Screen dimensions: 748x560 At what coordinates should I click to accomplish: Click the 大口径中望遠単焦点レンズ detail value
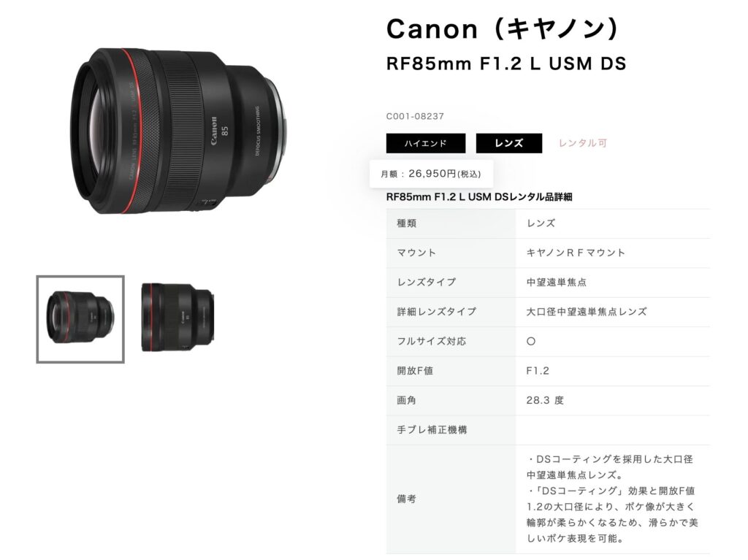(x=587, y=312)
